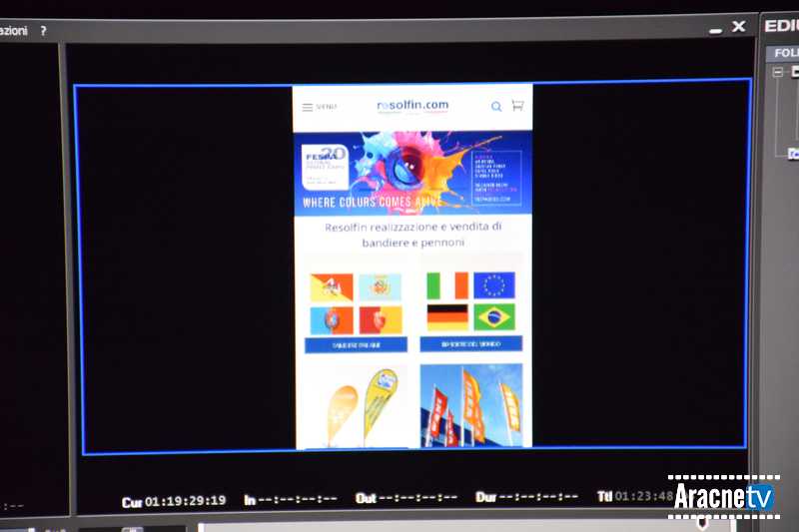Open the FESPA Where Colours Comes Alive banner

(x=413, y=174)
